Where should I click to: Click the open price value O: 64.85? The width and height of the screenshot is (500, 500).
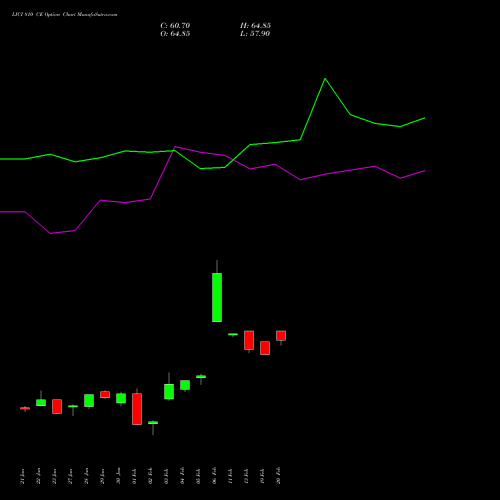[x=175, y=34]
